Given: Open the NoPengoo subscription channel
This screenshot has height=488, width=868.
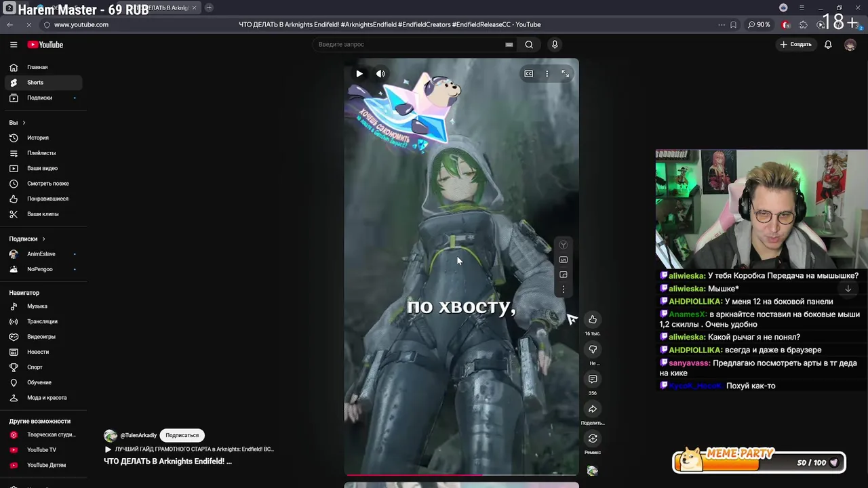Looking at the screenshot, I should click(x=43, y=269).
